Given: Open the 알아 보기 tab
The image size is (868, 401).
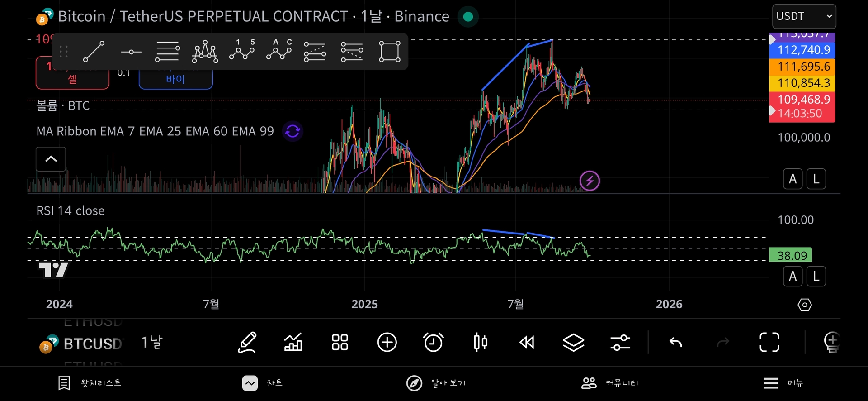Looking at the screenshot, I should pos(436,383).
